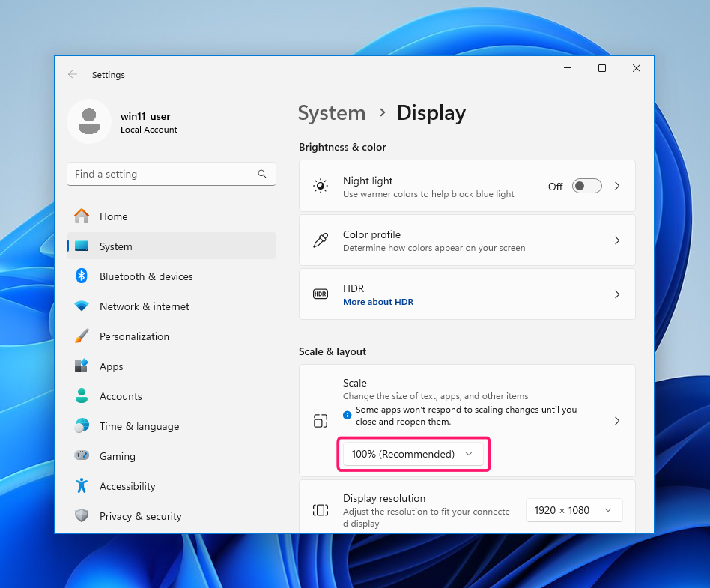Open Apps section in sidebar
This screenshot has height=588, width=710.
click(172, 366)
